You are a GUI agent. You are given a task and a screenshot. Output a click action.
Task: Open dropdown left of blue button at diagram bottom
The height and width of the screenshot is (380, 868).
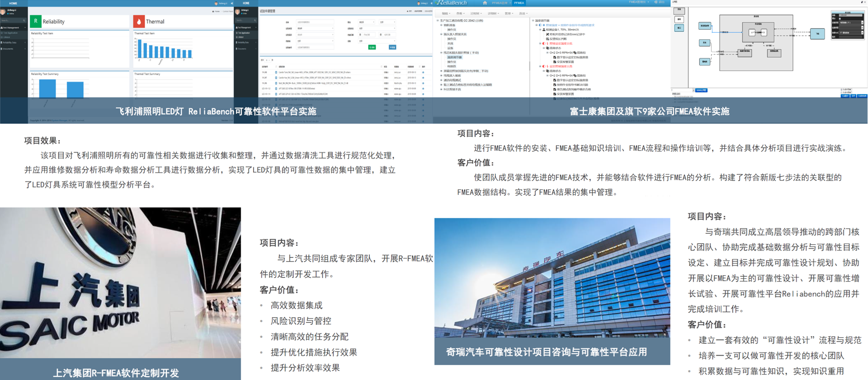click(683, 90)
